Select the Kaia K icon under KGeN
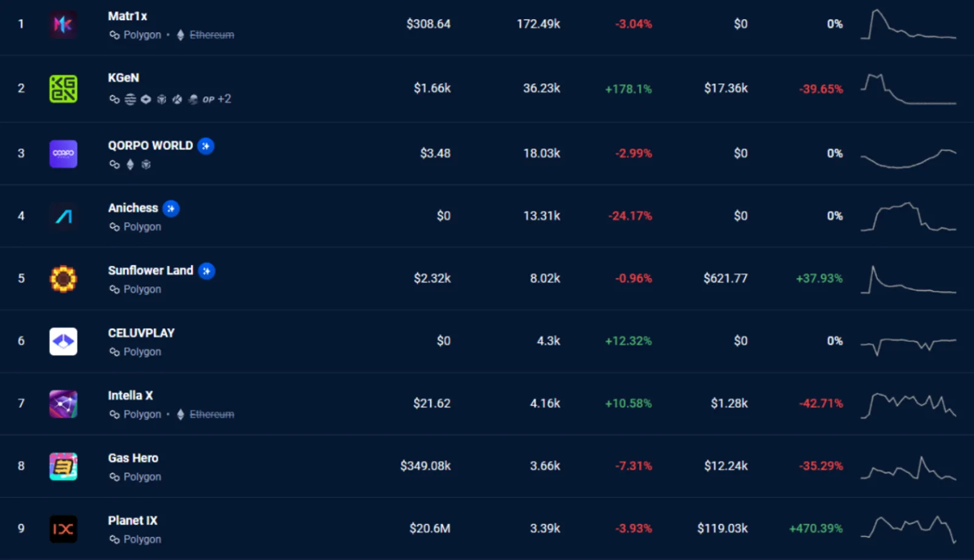Image resolution: width=974 pixels, height=560 pixels. click(x=177, y=99)
